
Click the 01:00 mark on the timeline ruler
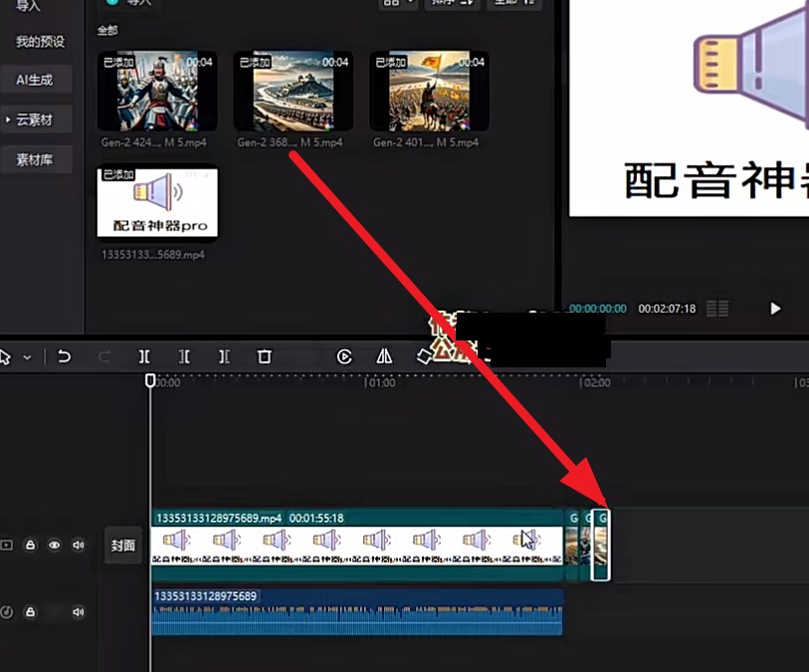point(381,382)
